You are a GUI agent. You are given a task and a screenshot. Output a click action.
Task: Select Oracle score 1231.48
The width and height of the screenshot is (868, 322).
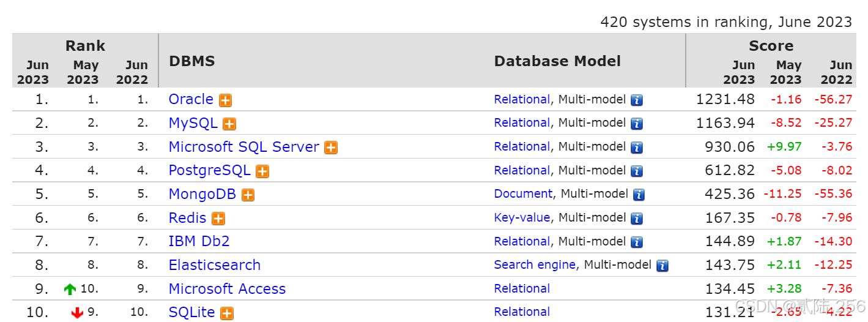(725, 99)
